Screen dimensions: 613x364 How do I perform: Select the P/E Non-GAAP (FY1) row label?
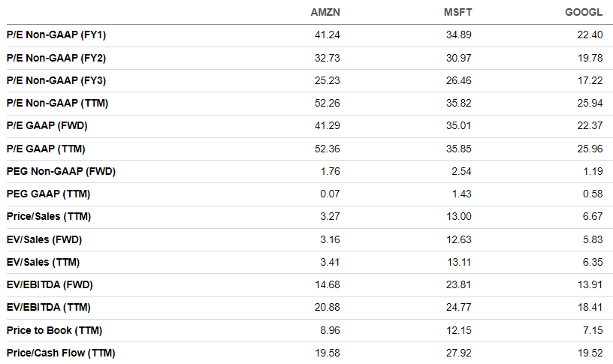[x=57, y=35]
